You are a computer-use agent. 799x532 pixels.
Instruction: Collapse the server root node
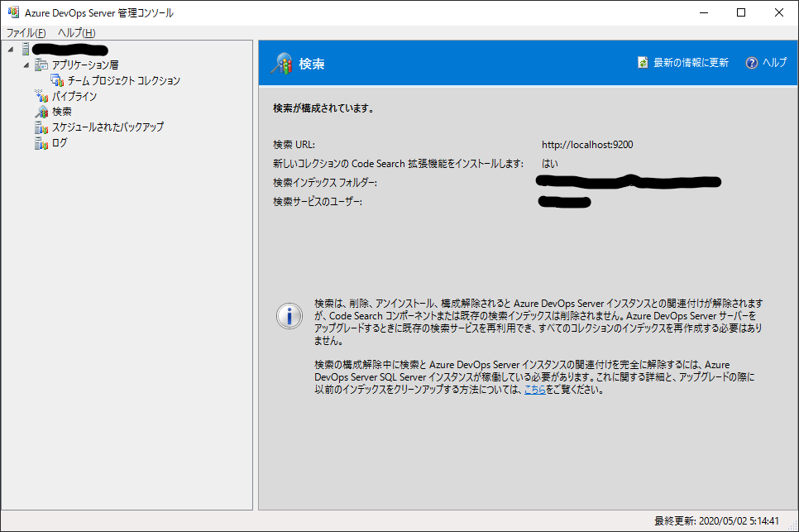[x=11, y=50]
